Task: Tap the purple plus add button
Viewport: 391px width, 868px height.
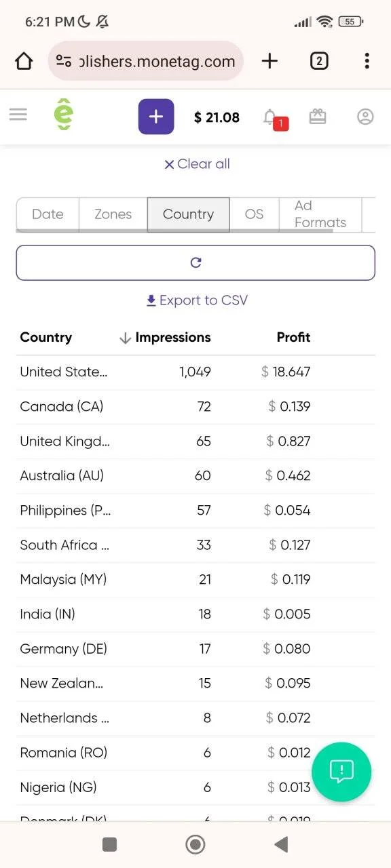Action: [156, 117]
